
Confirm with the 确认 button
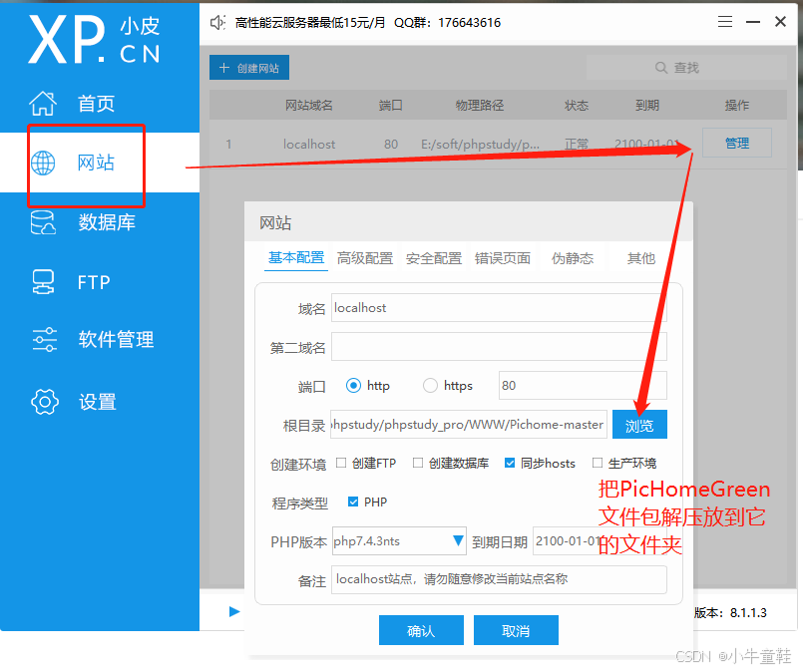(421, 630)
